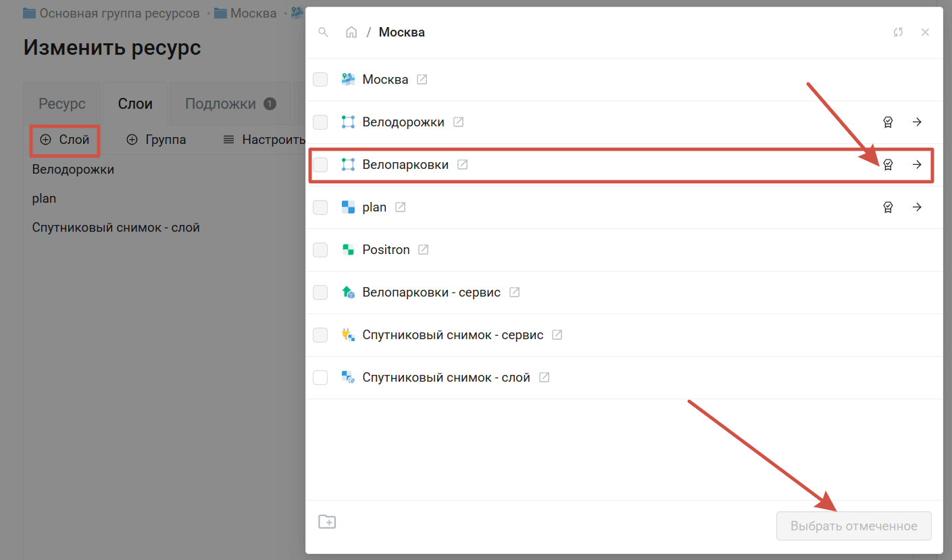This screenshot has width=952, height=560.
Task: Select the Велопарковки - сервис row
Action: pyautogui.click(x=431, y=292)
